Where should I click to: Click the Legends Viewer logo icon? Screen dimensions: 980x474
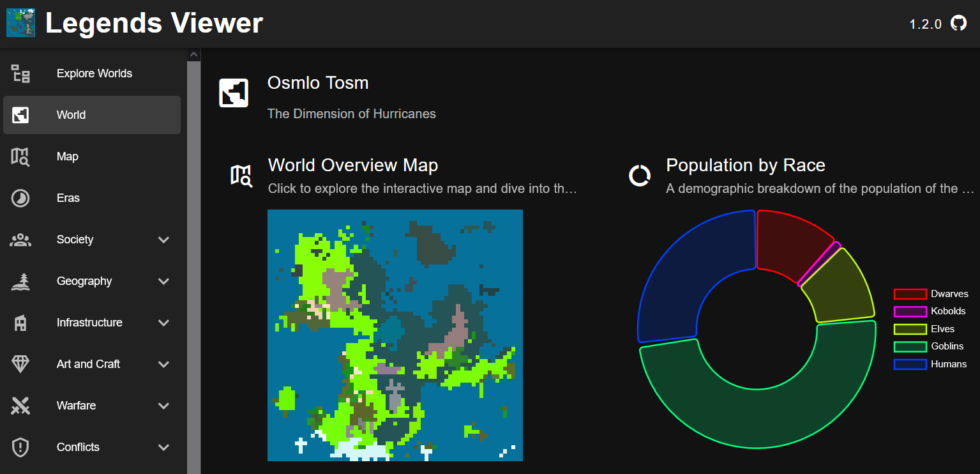point(20,23)
